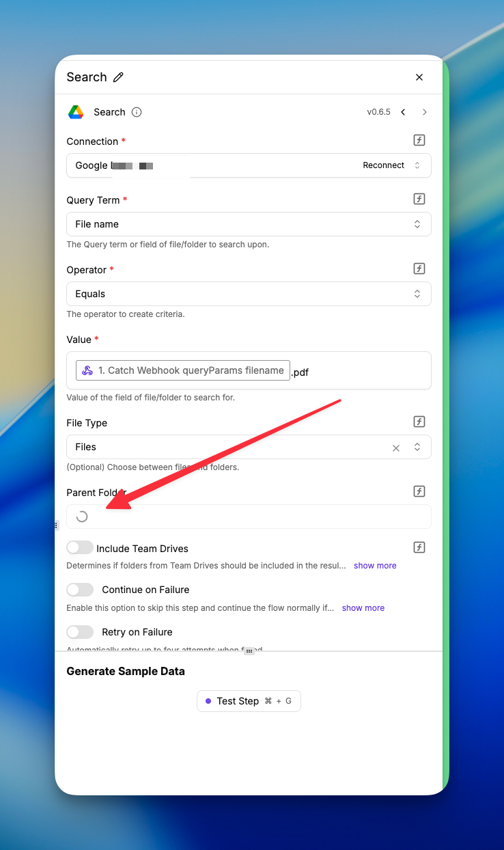Enable the dynamic value icon for File Type
The height and width of the screenshot is (850, 504).
(419, 422)
